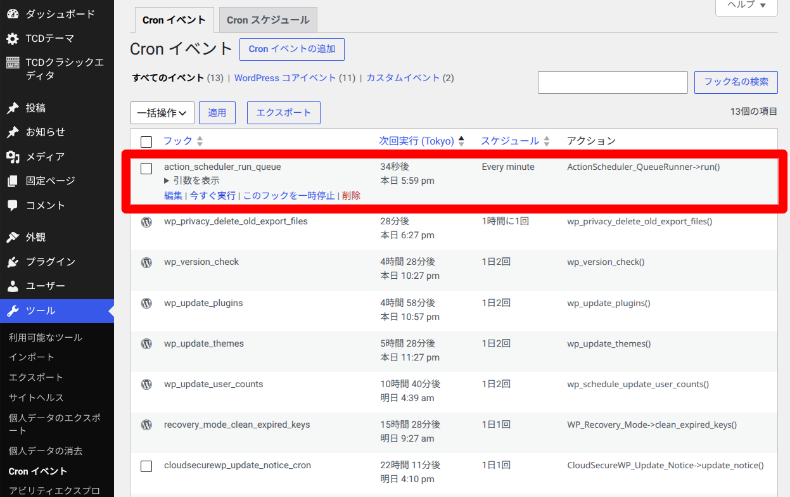Click the プラグイン plug icon
This screenshot has width=790, height=497.
point(13,262)
